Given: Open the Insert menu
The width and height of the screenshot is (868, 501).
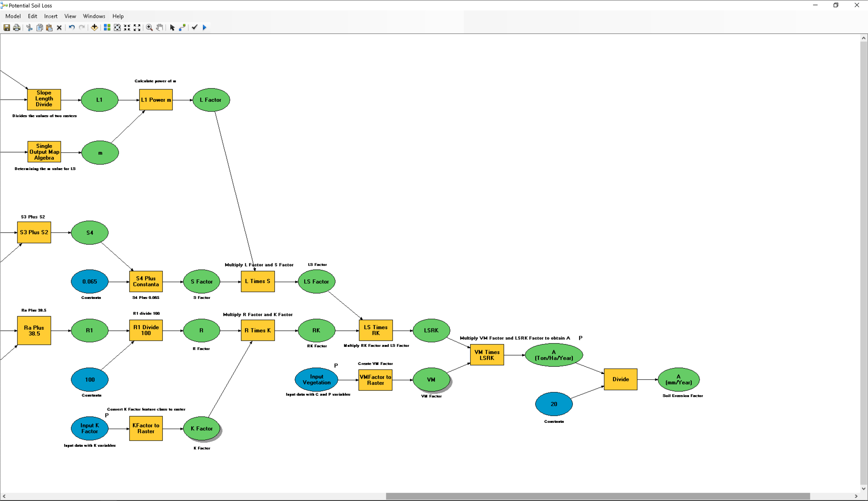Looking at the screenshot, I should (x=51, y=16).
